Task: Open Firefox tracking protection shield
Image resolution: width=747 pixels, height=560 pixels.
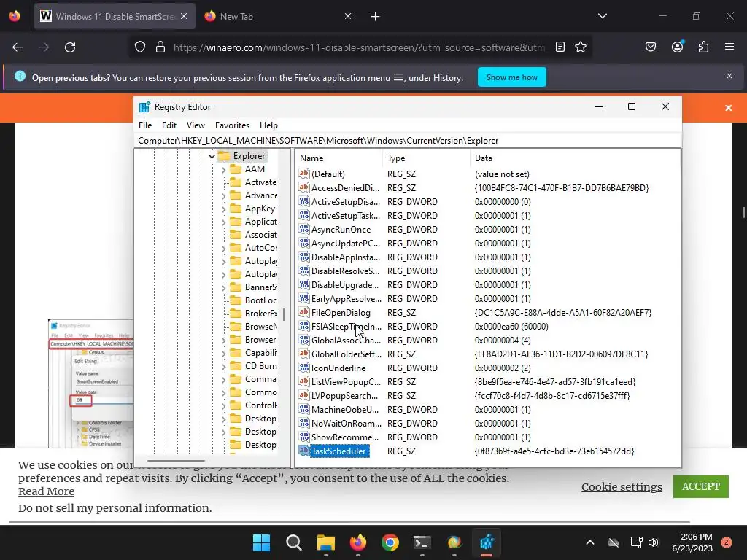Action: coord(139,47)
